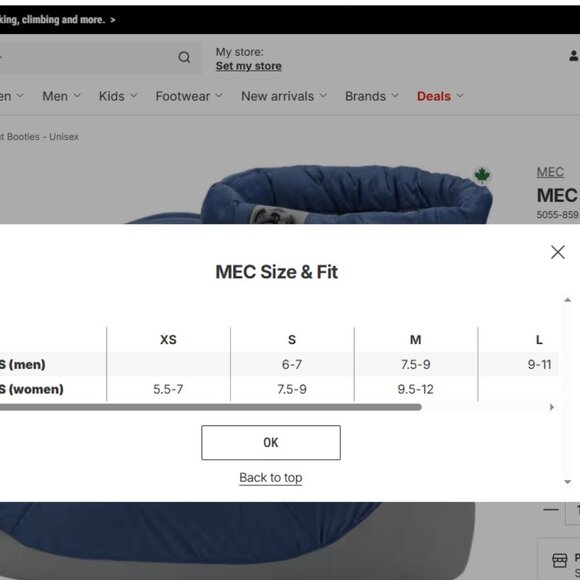
Task: Click the 7.5-9 women size cell
Action: pos(292,389)
